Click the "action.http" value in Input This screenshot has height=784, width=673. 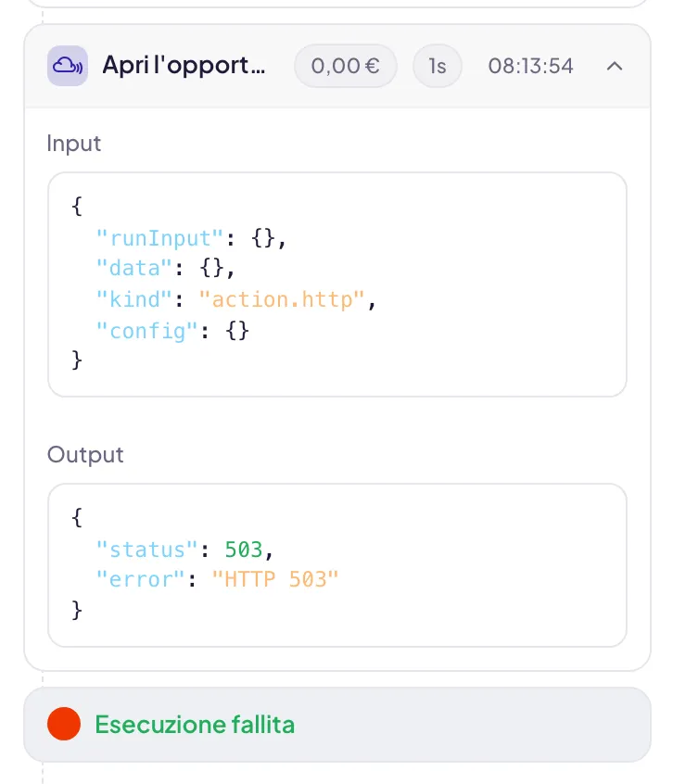pyautogui.click(x=282, y=299)
